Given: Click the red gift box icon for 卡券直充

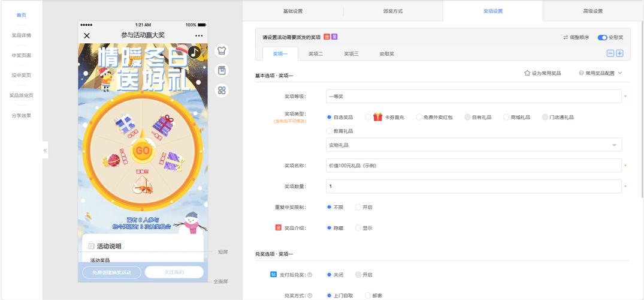Looking at the screenshot, I should click(x=378, y=117).
